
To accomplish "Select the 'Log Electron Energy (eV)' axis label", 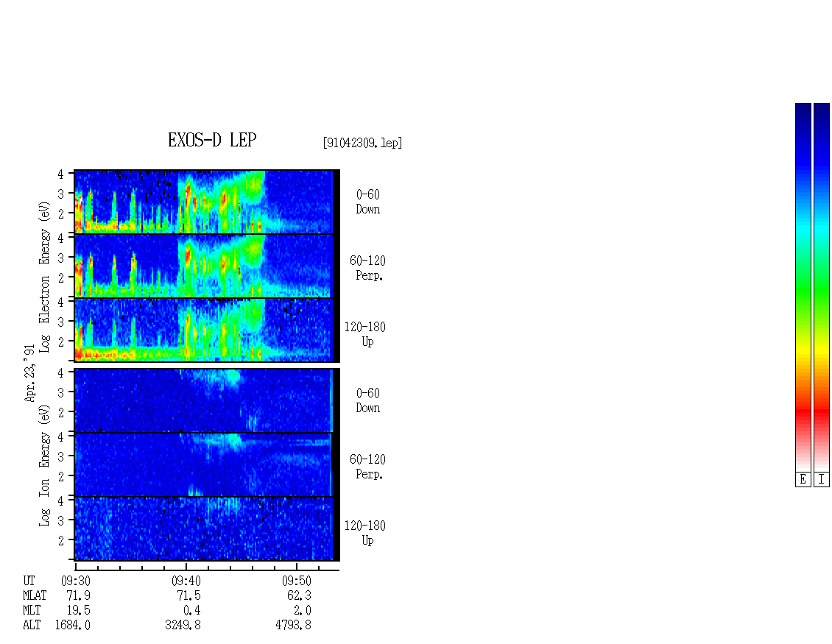I will (44, 277).
